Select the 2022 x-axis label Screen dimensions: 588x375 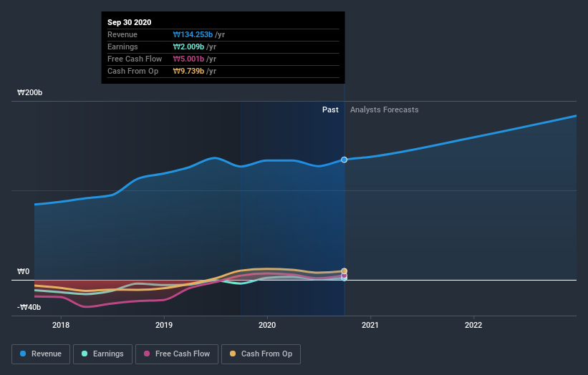point(473,325)
